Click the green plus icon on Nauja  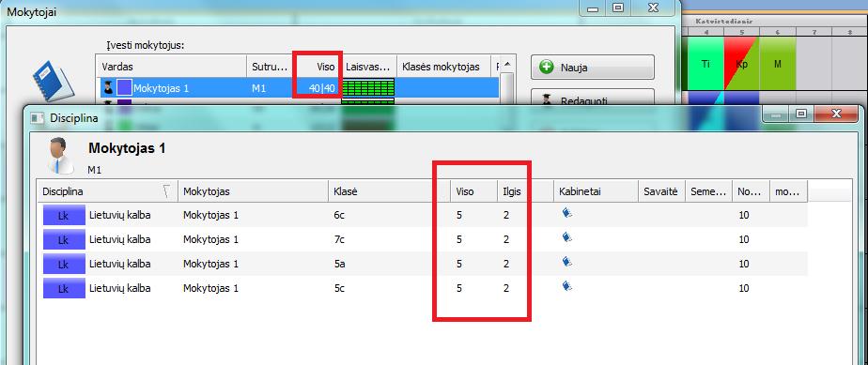547,68
